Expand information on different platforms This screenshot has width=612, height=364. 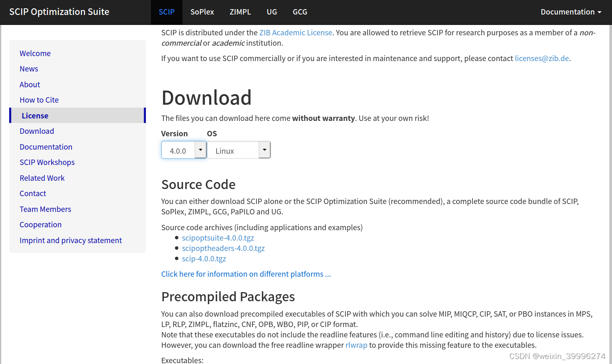(x=246, y=274)
